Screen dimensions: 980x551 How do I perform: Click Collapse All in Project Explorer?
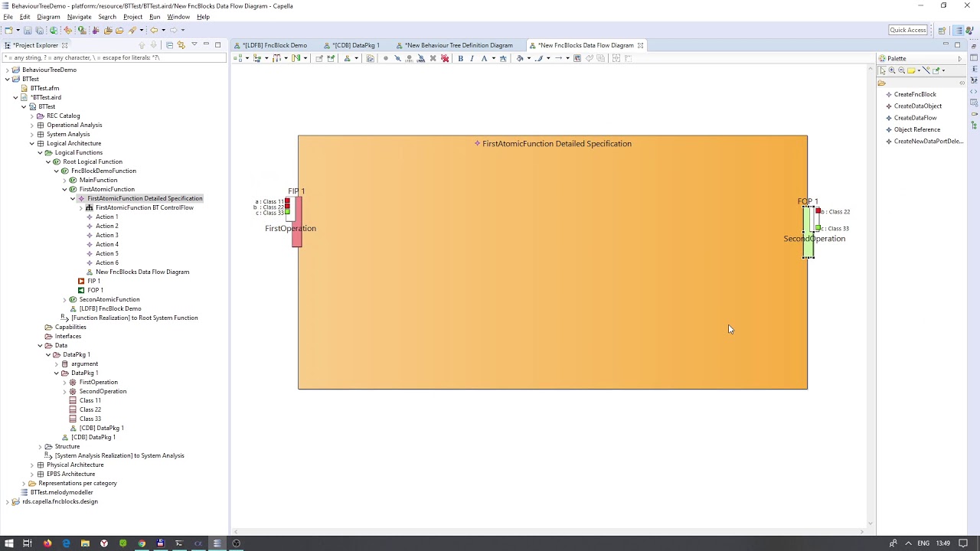pyautogui.click(x=169, y=45)
